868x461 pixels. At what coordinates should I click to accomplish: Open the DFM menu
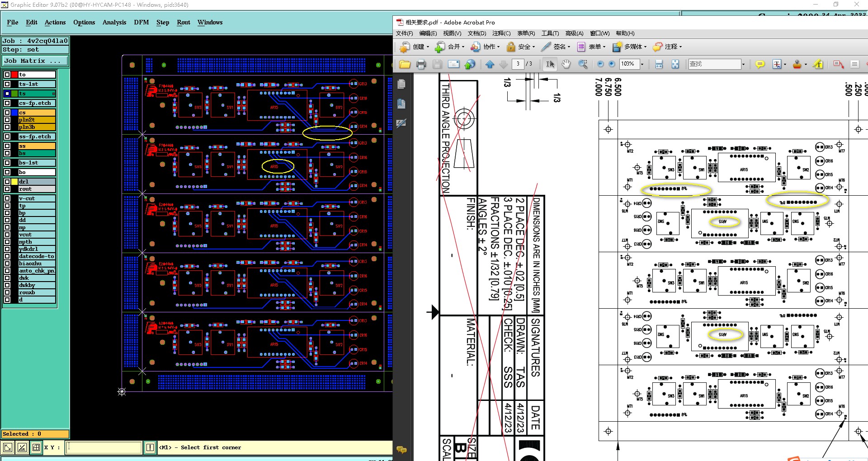click(x=141, y=22)
